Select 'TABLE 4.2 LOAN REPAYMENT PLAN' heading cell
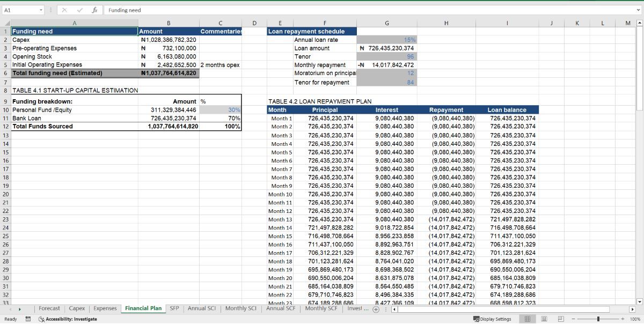 pyautogui.click(x=319, y=101)
